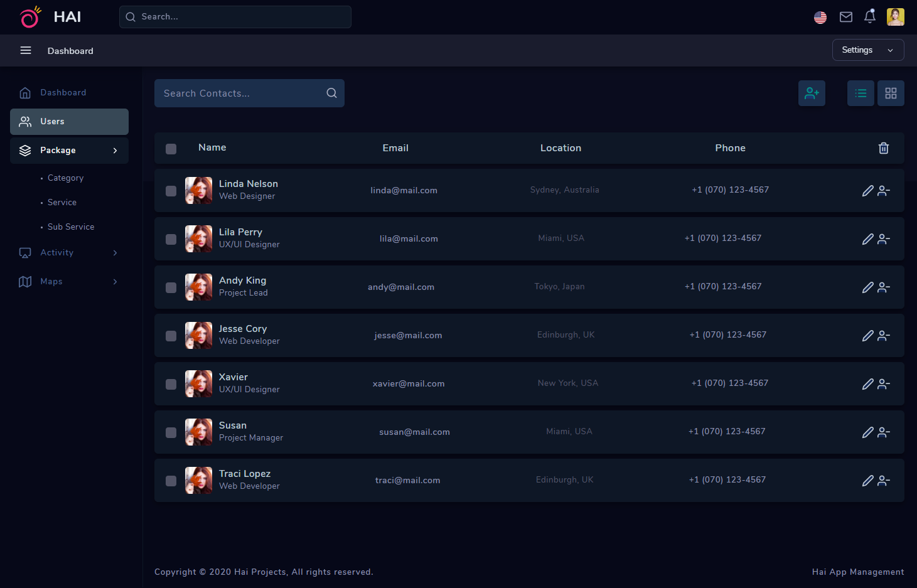Open the hamburger menu icon
The height and width of the screenshot is (588, 917).
26,50
